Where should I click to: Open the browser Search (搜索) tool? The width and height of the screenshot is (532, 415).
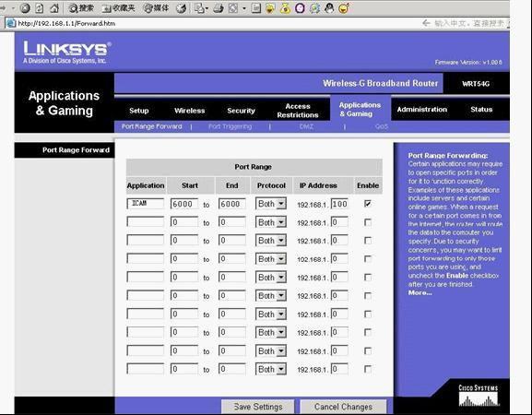click(x=81, y=7)
